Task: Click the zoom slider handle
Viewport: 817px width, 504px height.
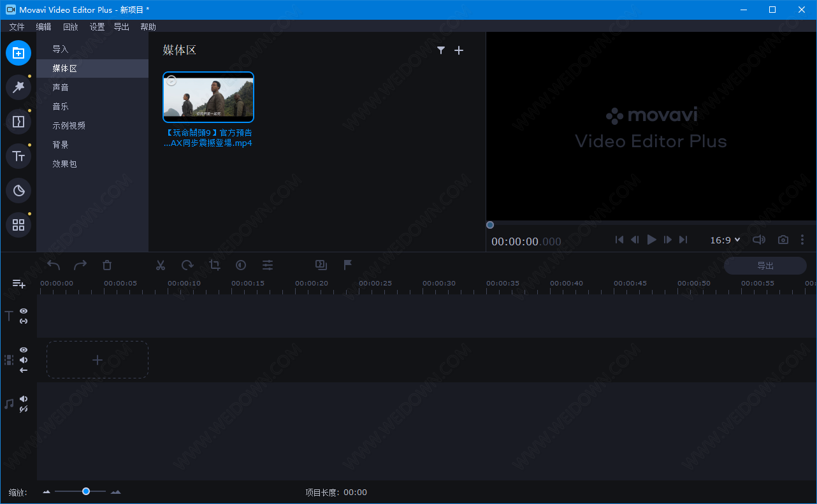Action: (x=86, y=491)
